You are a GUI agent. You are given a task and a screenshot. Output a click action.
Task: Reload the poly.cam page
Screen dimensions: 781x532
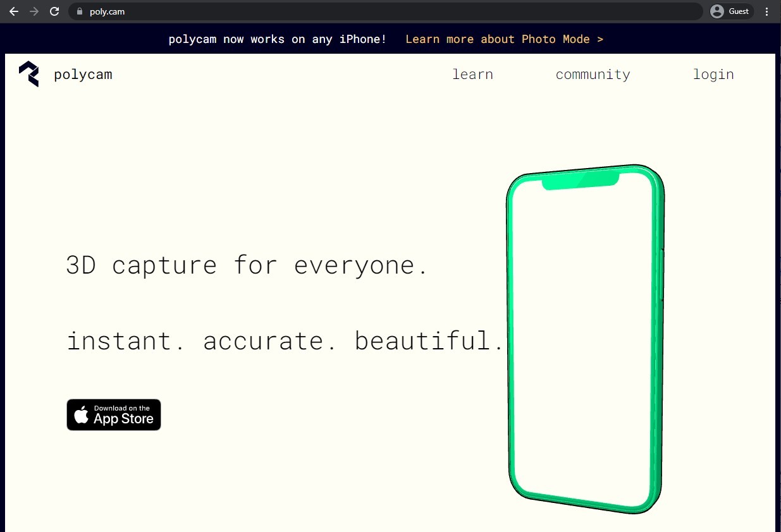[54, 11]
